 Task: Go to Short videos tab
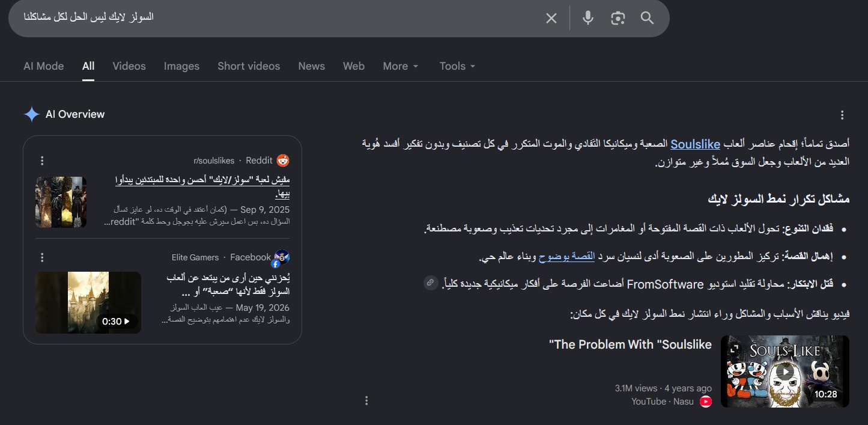click(x=249, y=66)
